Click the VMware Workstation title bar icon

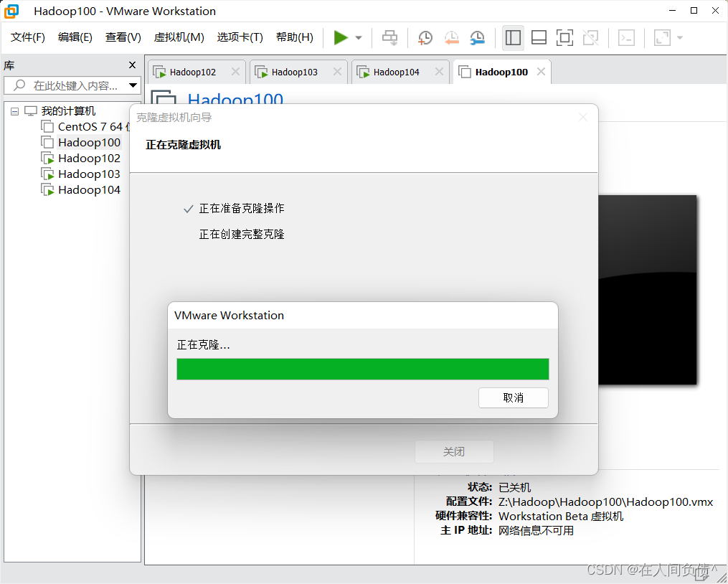[11, 11]
